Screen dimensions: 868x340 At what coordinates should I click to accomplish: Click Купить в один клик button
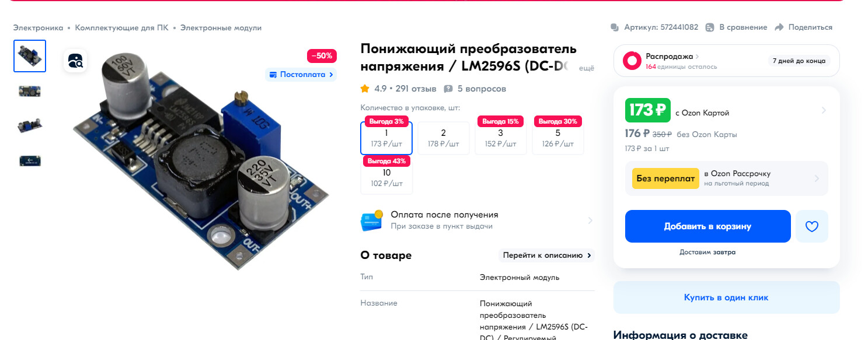point(726,297)
